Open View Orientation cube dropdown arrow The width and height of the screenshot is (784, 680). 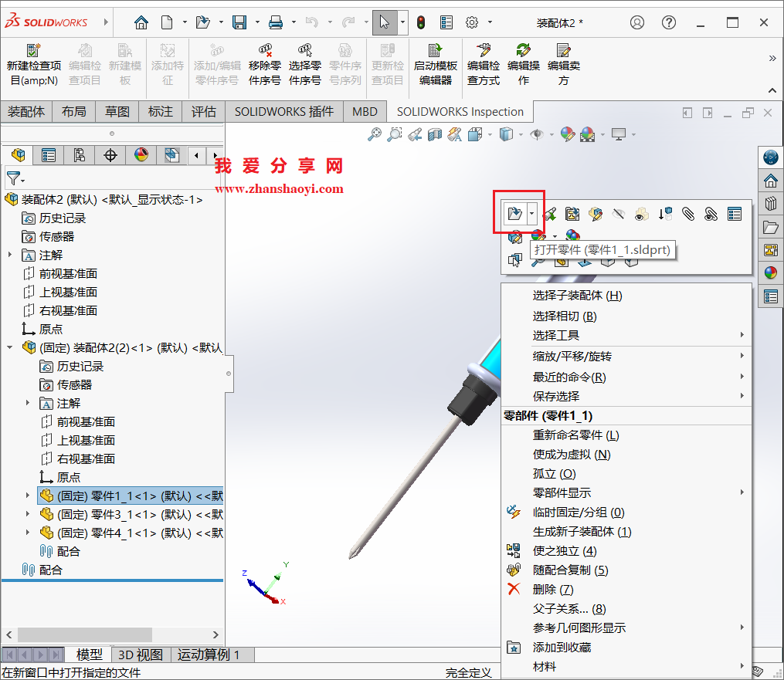pyautogui.click(x=490, y=134)
